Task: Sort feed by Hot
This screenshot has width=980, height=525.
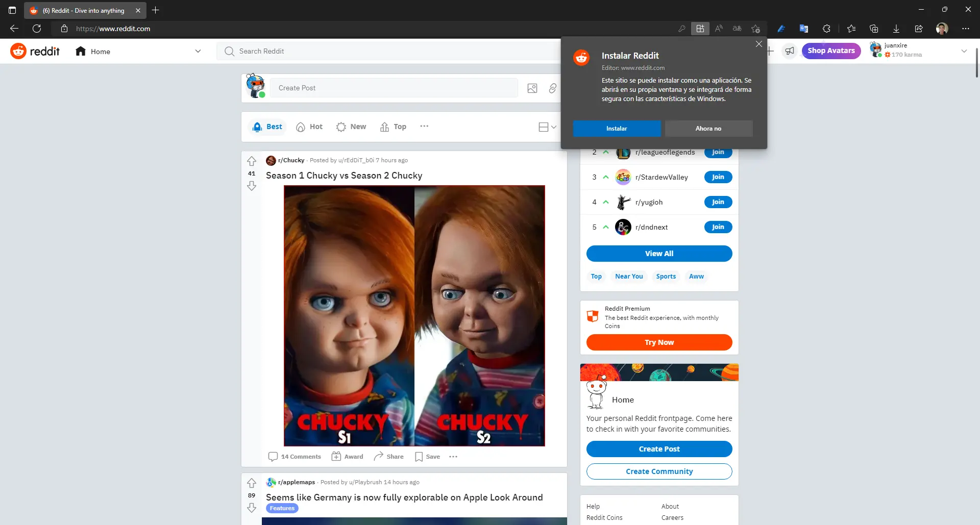Action: point(309,127)
